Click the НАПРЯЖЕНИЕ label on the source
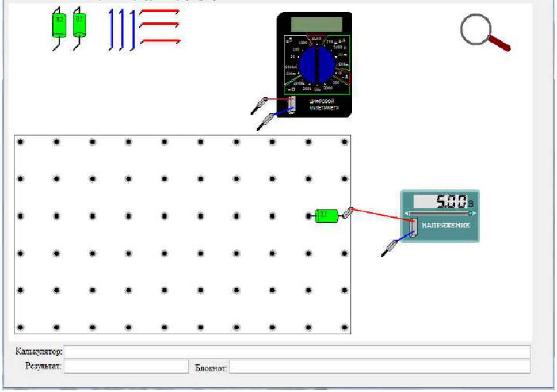Screen dimensions: 557x392 coord(446,225)
